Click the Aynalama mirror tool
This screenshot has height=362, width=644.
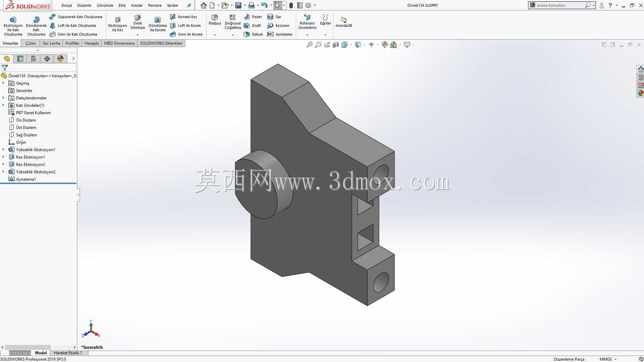pyautogui.click(x=280, y=34)
